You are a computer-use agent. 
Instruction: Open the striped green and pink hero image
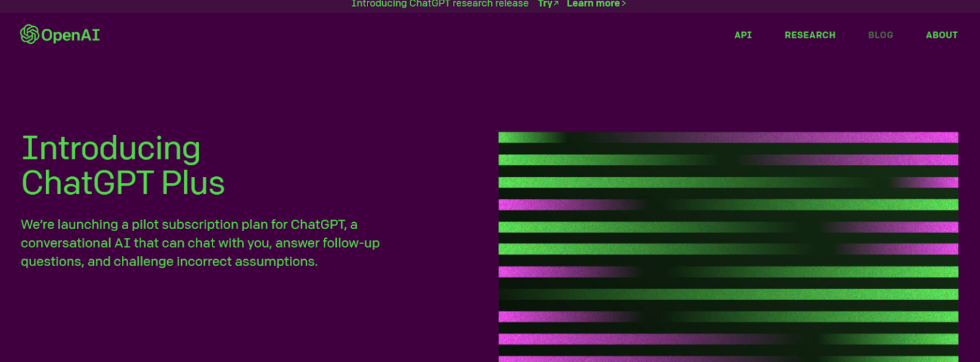728,246
